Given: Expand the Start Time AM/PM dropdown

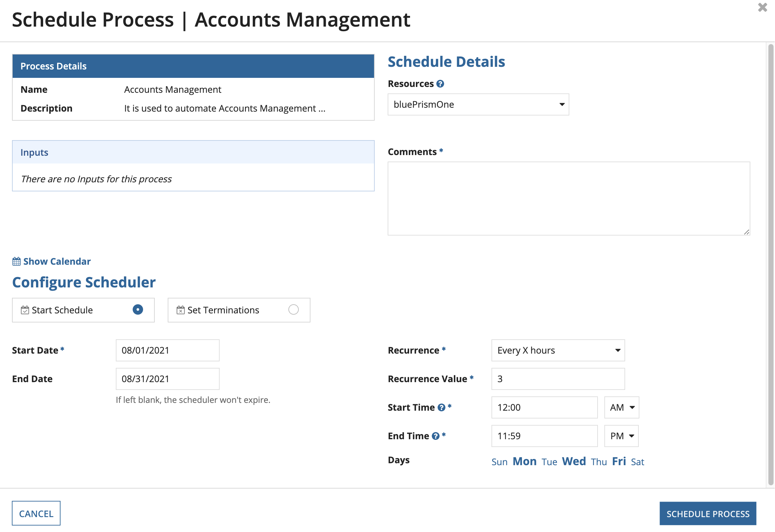Looking at the screenshot, I should pos(622,407).
